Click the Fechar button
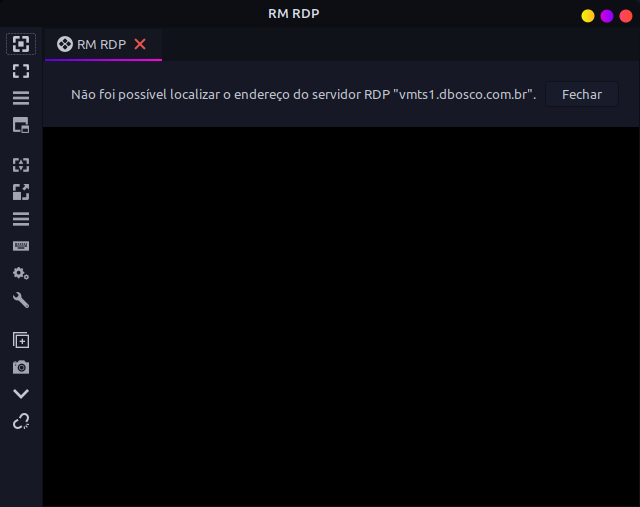The height and width of the screenshot is (507, 640). tap(582, 95)
